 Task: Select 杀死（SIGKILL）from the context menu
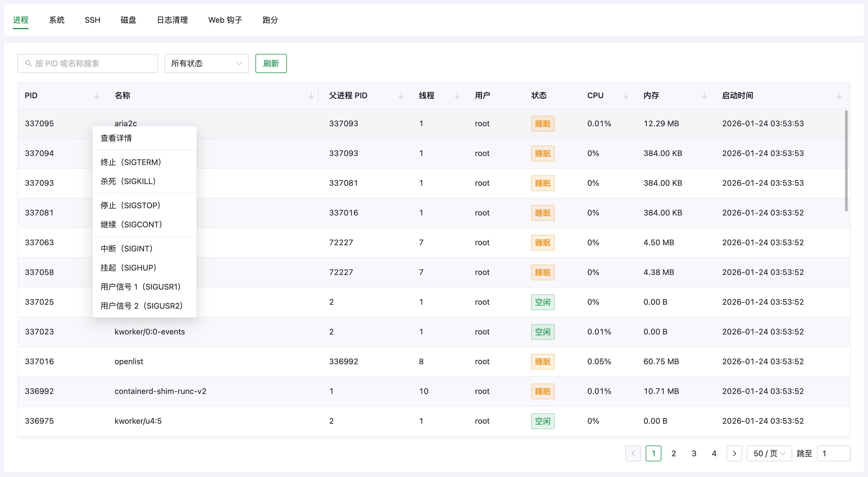(128, 181)
